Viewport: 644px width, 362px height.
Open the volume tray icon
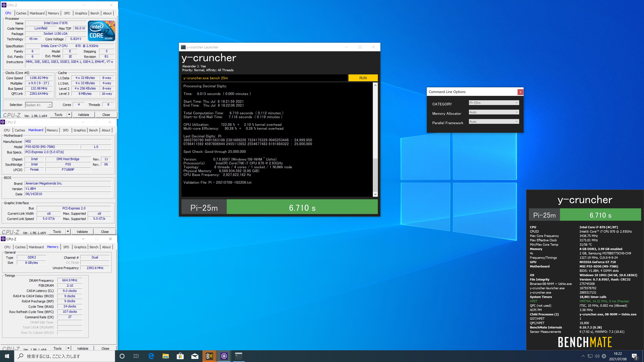click(x=597, y=356)
